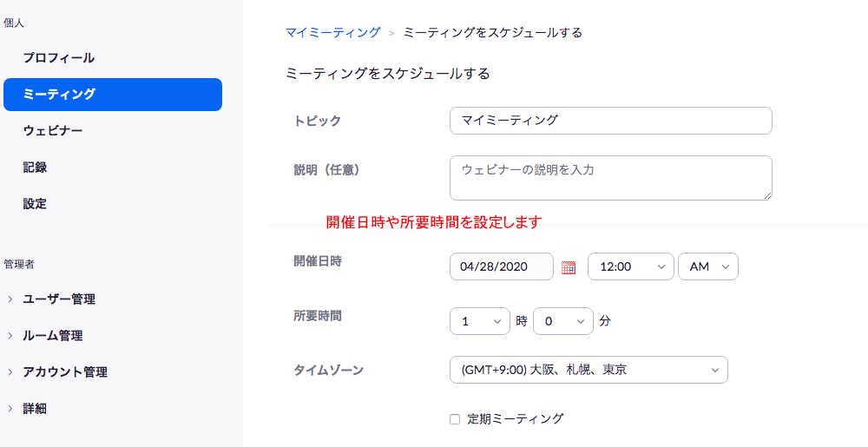Viewport: 868px width, 447px height.
Task: Follow the マイミーティング breadcrumb link
Action: click(x=333, y=33)
